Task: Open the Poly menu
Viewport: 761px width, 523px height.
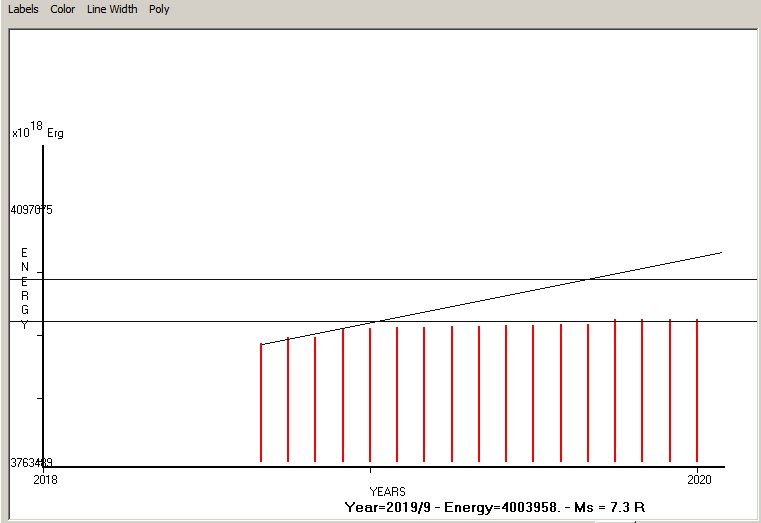Action: (x=159, y=9)
